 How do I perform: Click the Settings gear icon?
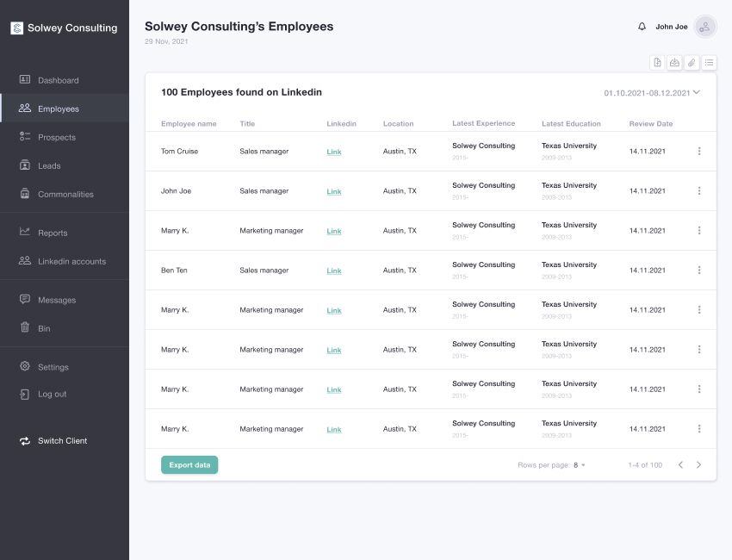[x=25, y=366]
